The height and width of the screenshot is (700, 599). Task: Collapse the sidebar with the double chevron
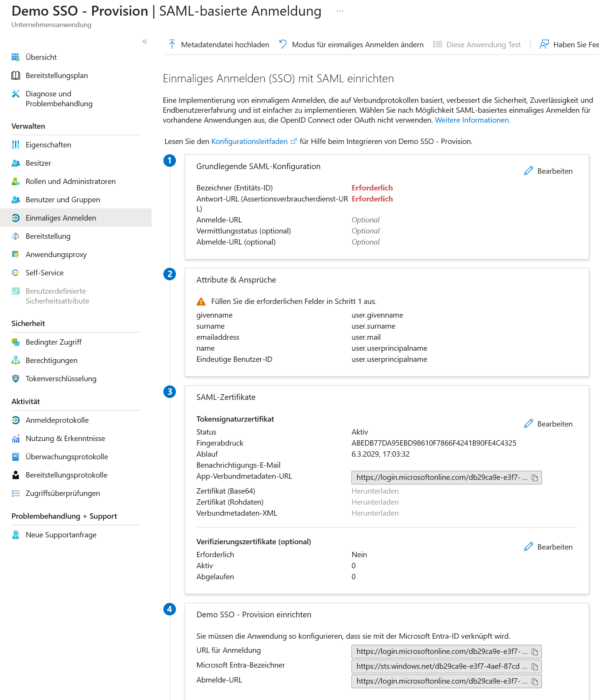pyautogui.click(x=145, y=42)
